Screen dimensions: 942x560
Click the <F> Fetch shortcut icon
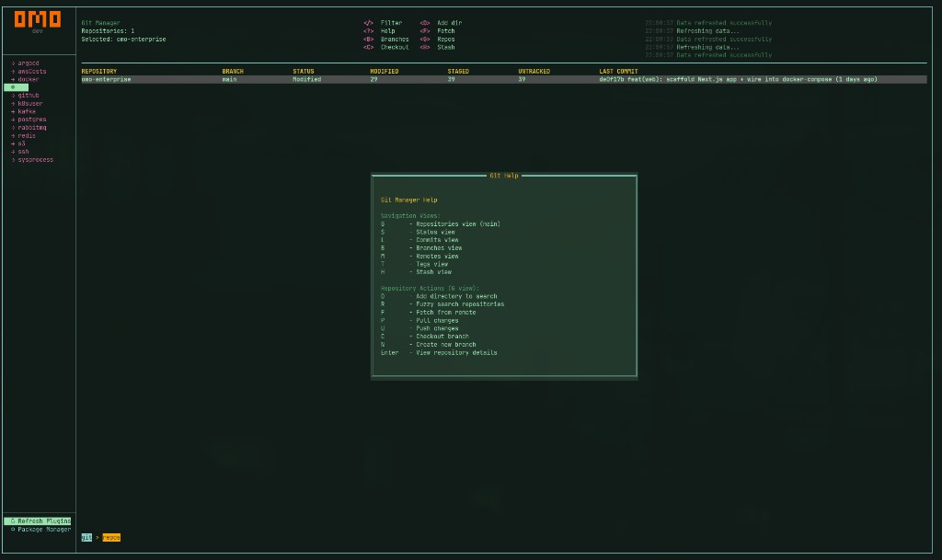pyautogui.click(x=425, y=31)
